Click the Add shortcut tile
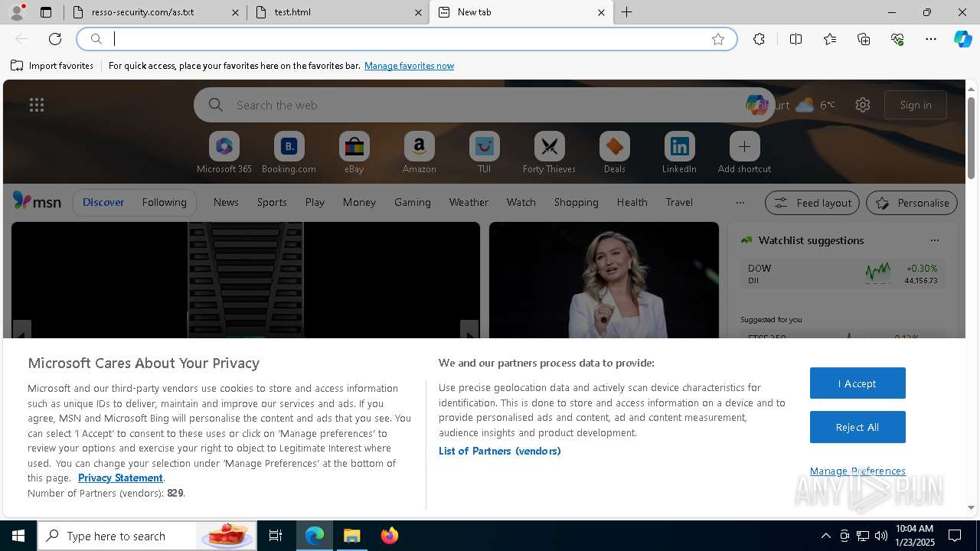Image resolution: width=980 pixels, height=551 pixels. pos(744,152)
